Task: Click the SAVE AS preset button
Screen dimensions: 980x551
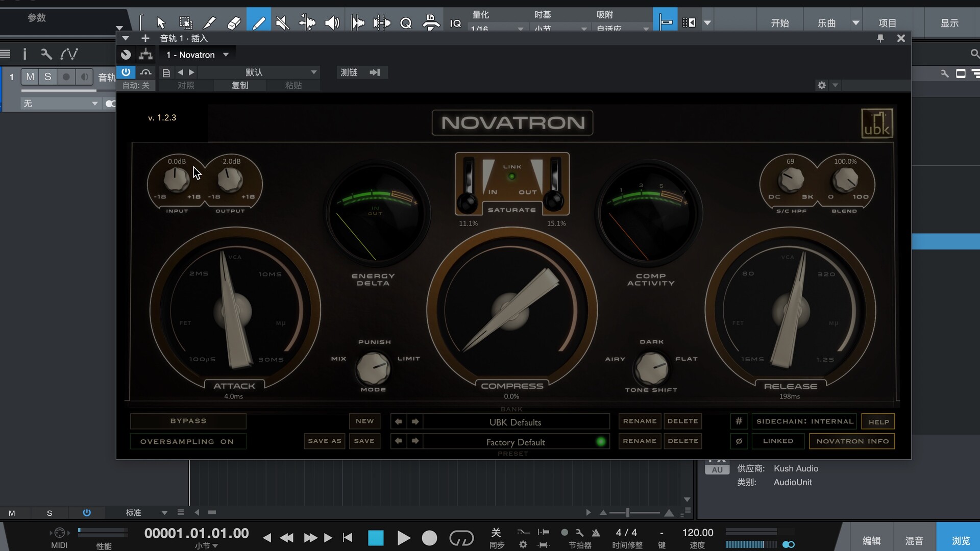Action: [324, 441]
